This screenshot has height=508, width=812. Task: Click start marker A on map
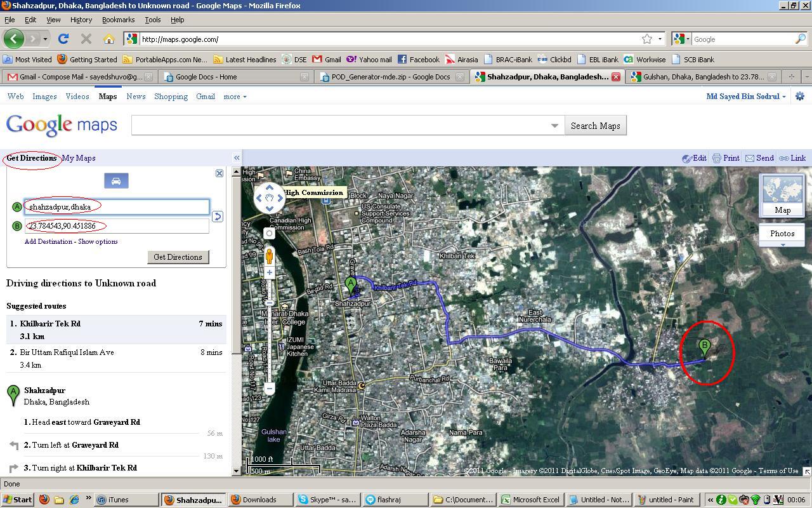click(351, 286)
